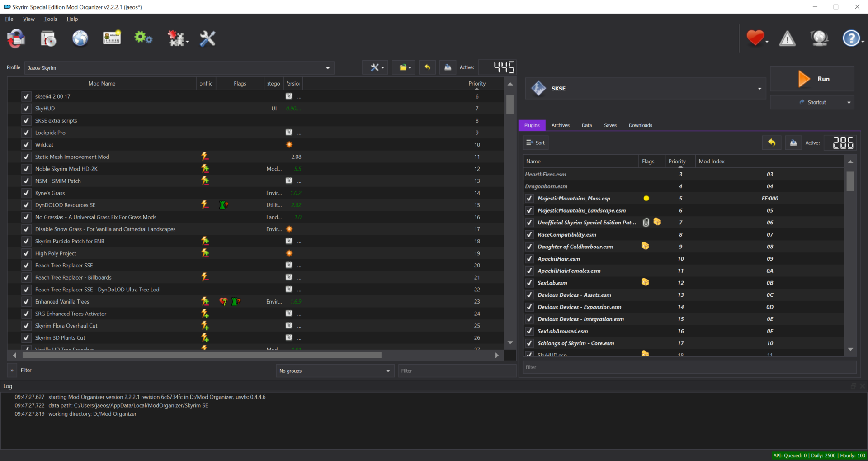
Task: Switch to the Downloads tab
Action: click(x=640, y=125)
